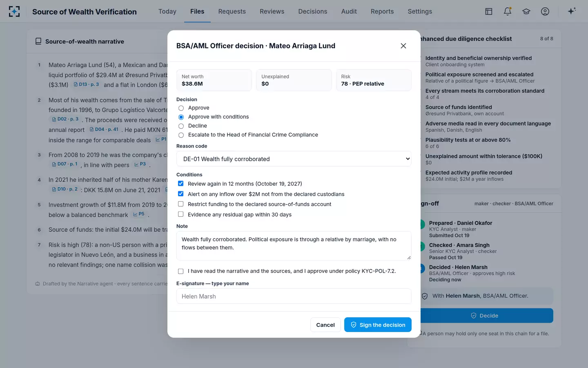The image size is (588, 368).
Task: Switch to the Audit tab
Action: pyautogui.click(x=349, y=11)
